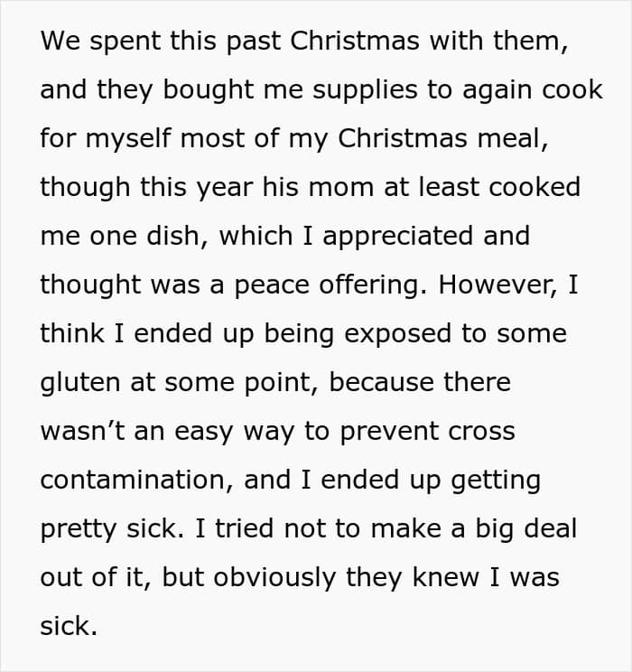This screenshot has height=672, width=632.
Task: Click the word "However" mid-paragraph
Action: pyautogui.click(x=498, y=285)
